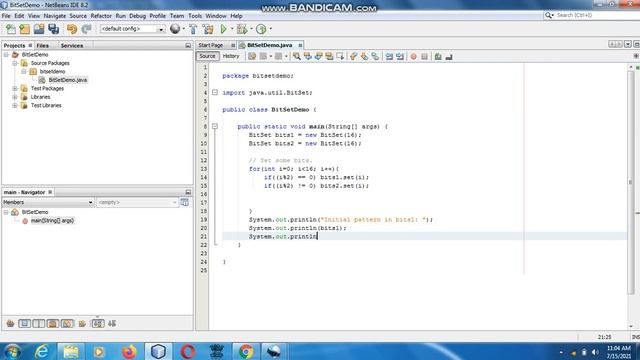
Task: Click the Stop Macro Recording icon
Action: point(424,56)
